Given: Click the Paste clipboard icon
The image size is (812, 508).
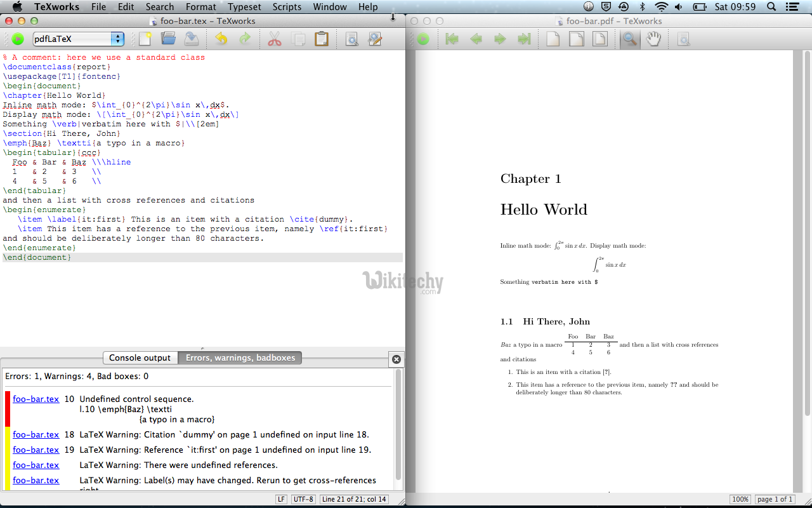Looking at the screenshot, I should [x=322, y=39].
